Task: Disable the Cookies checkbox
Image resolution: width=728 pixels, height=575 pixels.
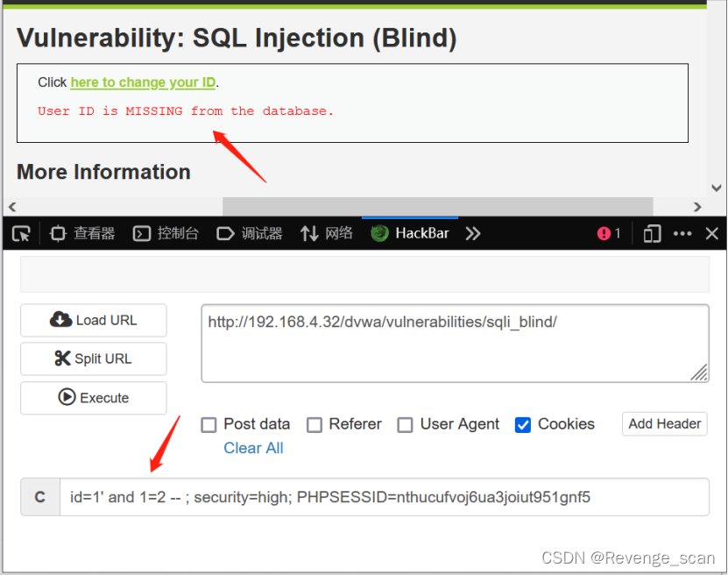Action: pos(522,425)
